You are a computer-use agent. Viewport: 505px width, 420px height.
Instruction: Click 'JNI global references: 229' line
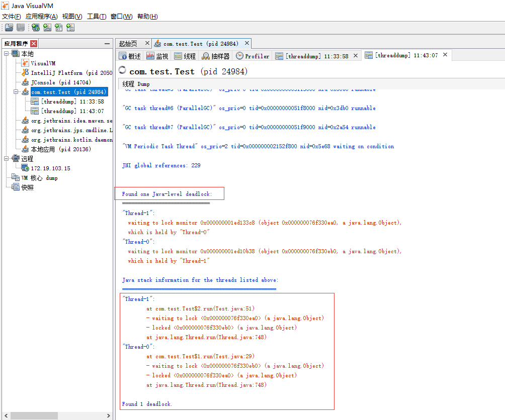pyautogui.click(x=161, y=166)
